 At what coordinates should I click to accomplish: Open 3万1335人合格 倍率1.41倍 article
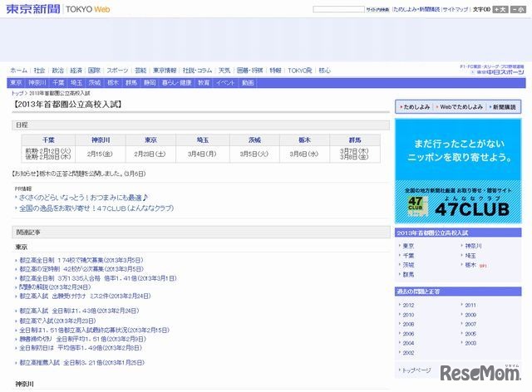pos(98,278)
